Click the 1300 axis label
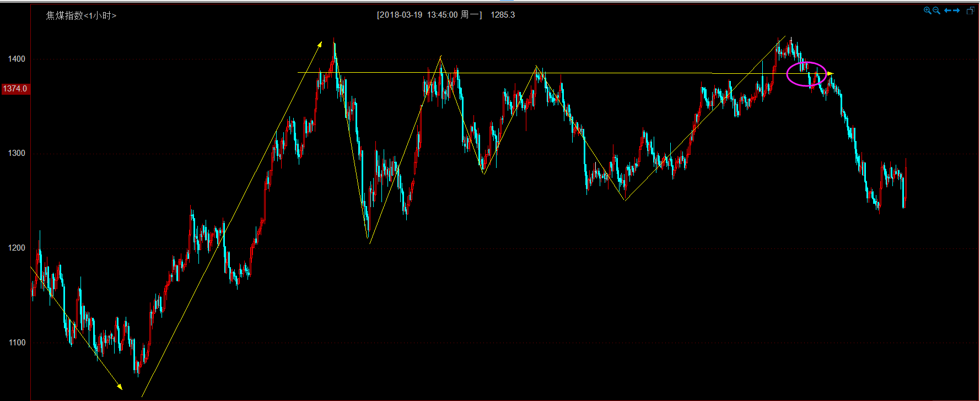 click(x=17, y=153)
